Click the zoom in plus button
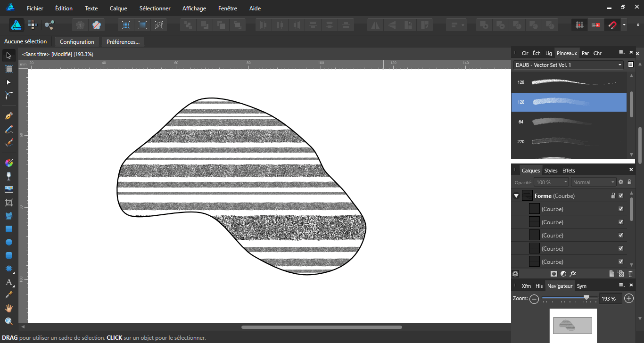This screenshot has height=343, width=644. 629,299
